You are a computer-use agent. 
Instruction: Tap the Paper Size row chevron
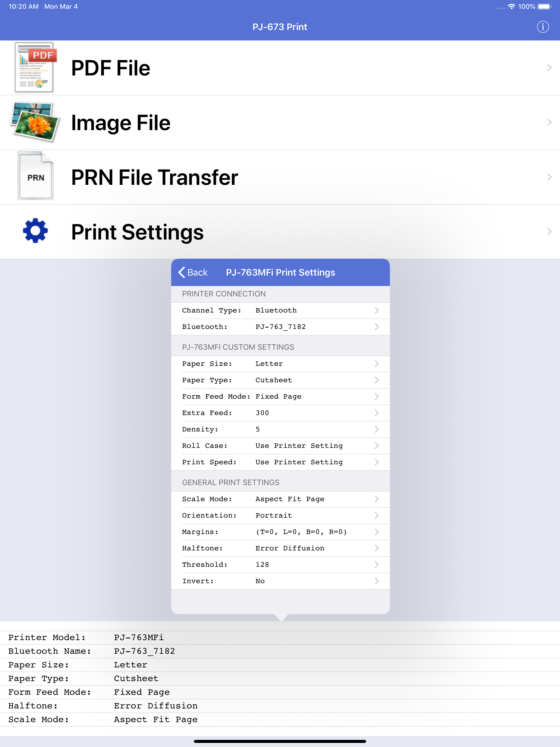pyautogui.click(x=377, y=364)
